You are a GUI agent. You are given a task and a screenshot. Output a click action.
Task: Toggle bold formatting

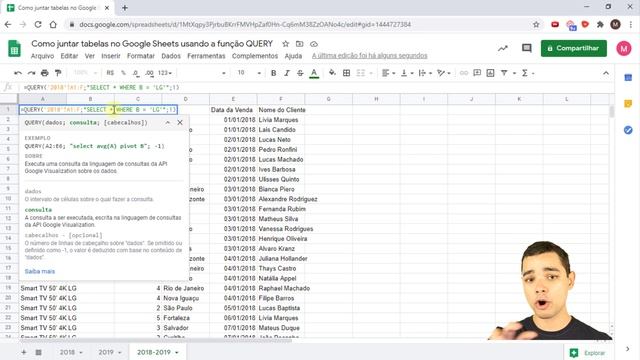click(x=273, y=73)
